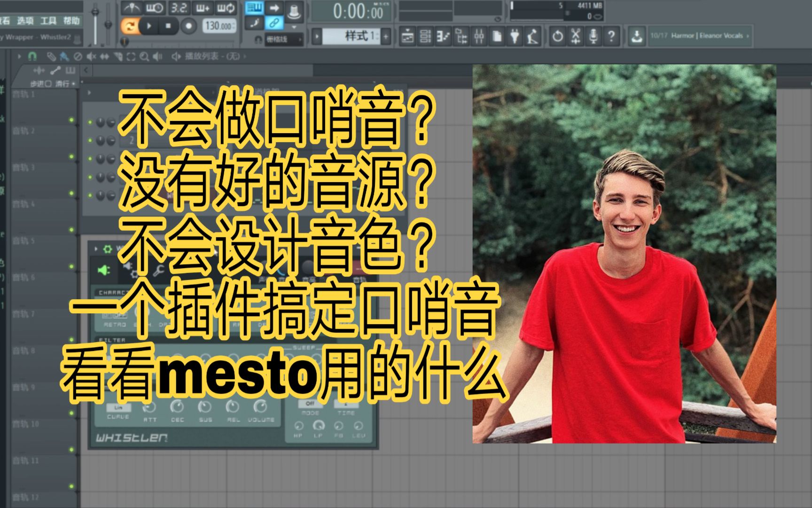Click the question mark help icon
812x508 pixels.
click(x=611, y=36)
